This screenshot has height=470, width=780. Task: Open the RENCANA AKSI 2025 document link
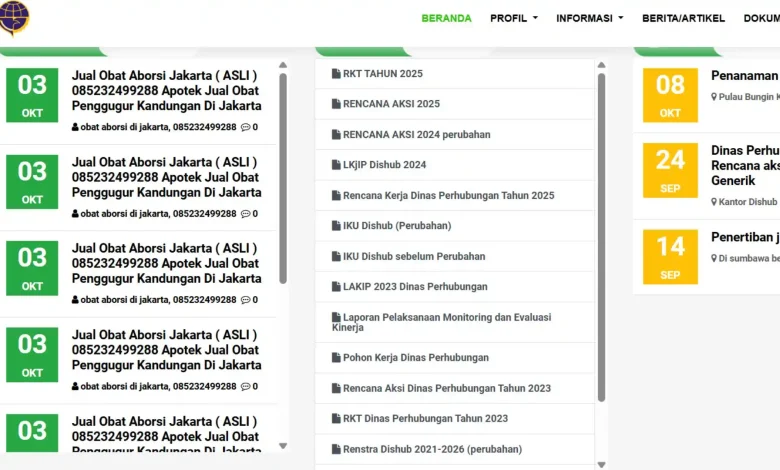391,104
